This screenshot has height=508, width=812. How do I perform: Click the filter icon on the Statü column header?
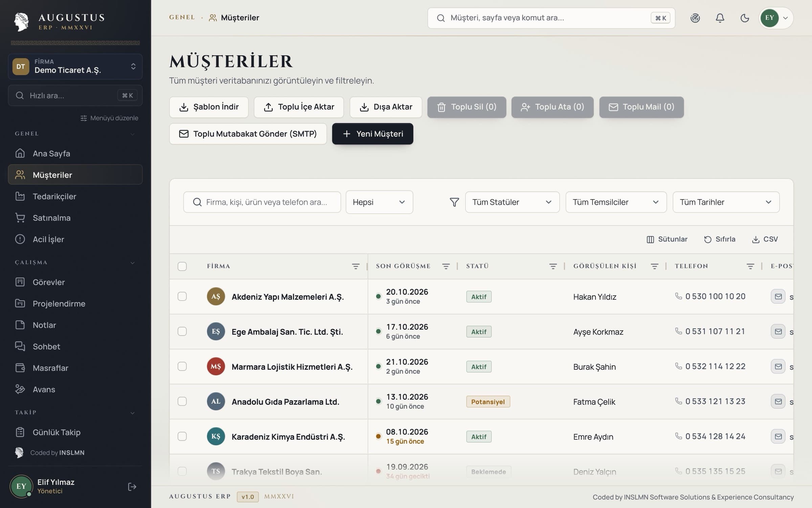click(x=553, y=266)
